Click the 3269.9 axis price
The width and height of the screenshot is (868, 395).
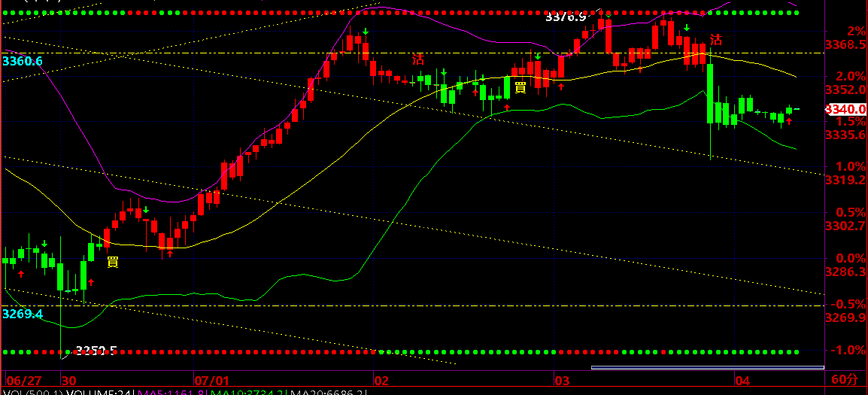[845, 318]
